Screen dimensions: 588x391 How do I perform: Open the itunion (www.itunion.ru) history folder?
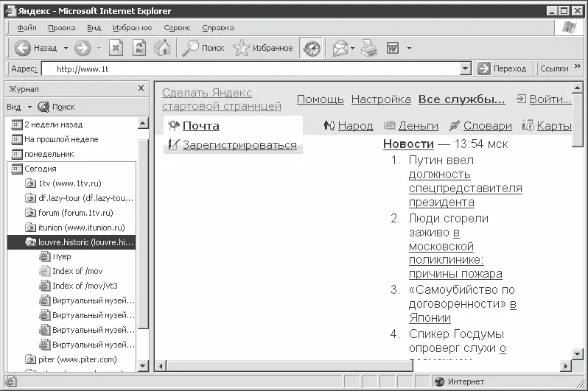pos(74,228)
